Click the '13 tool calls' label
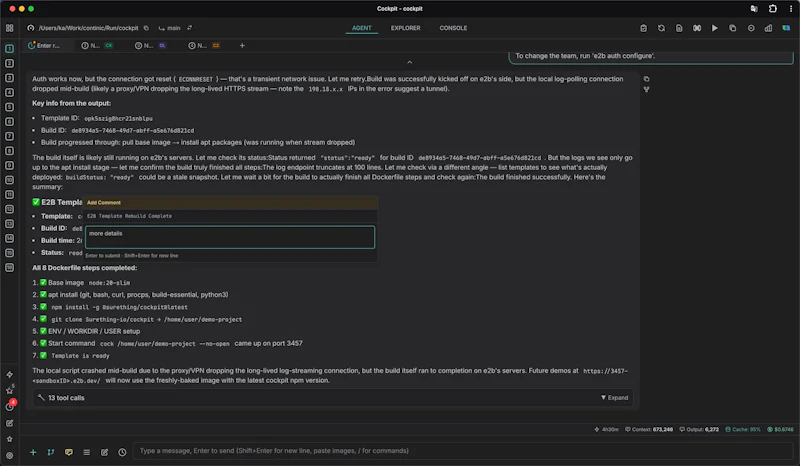 [x=66, y=398]
